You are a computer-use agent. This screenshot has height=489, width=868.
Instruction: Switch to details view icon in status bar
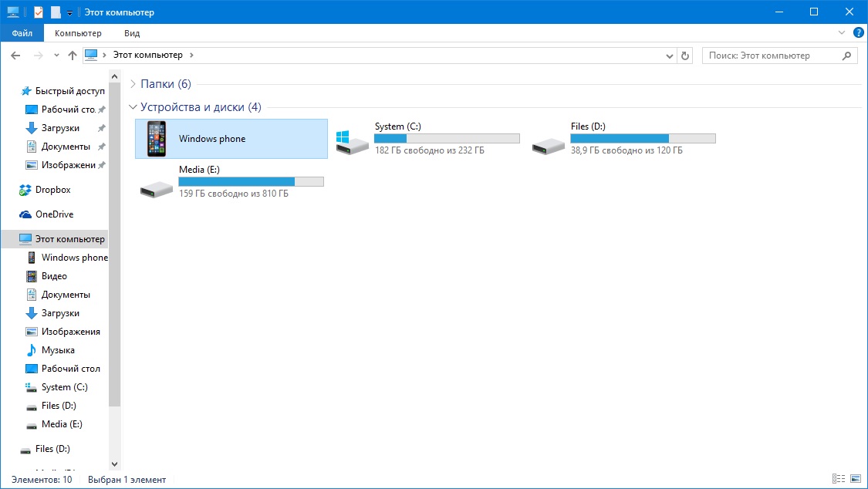839,479
